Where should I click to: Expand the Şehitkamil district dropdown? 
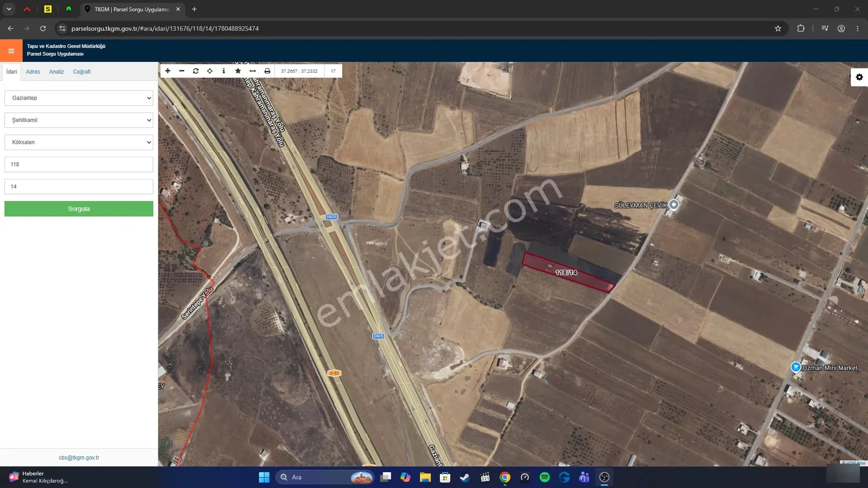[79, 120]
